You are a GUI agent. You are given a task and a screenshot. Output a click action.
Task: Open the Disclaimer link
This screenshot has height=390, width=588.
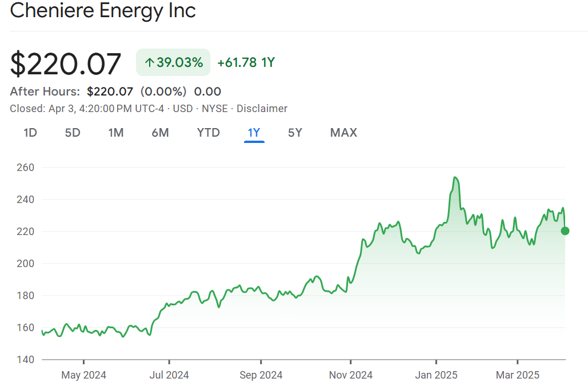tap(262, 109)
